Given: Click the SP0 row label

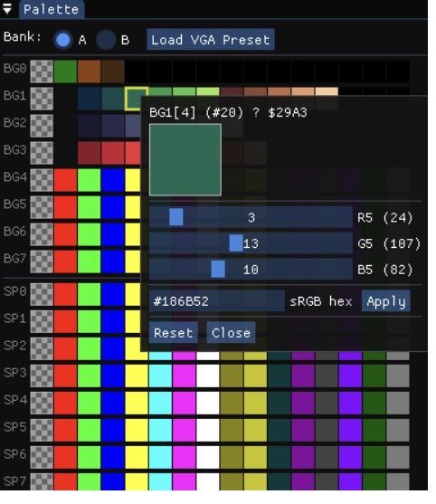Looking at the screenshot, I should pyautogui.click(x=14, y=291).
